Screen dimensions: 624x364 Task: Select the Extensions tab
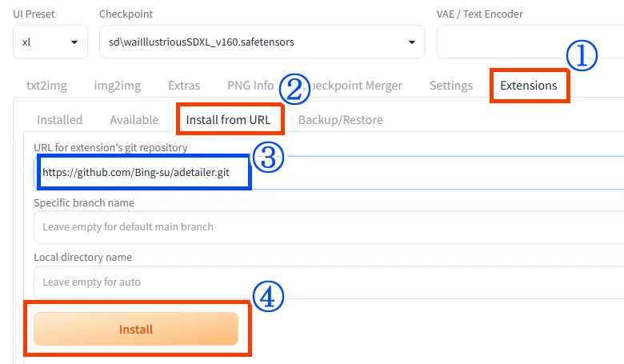coord(529,86)
